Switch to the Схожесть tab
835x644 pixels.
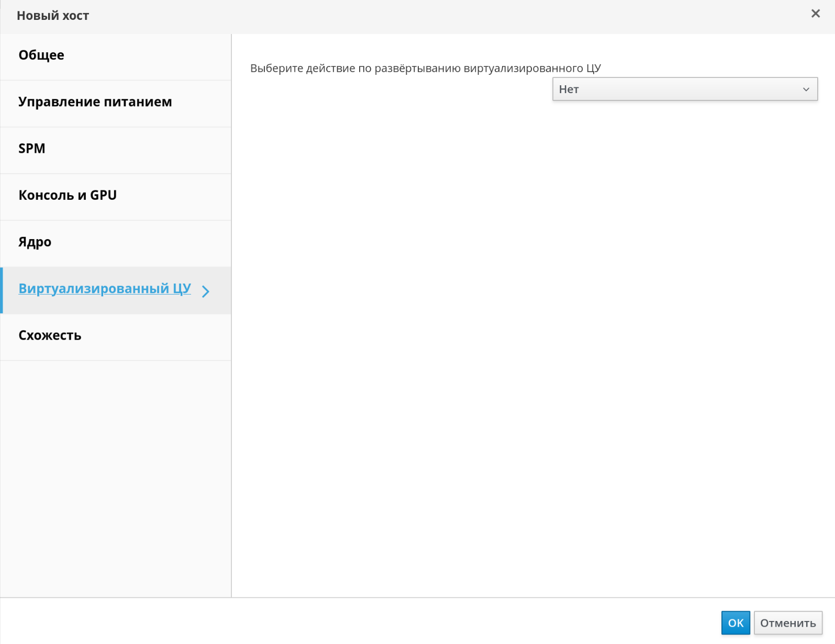[50, 335]
